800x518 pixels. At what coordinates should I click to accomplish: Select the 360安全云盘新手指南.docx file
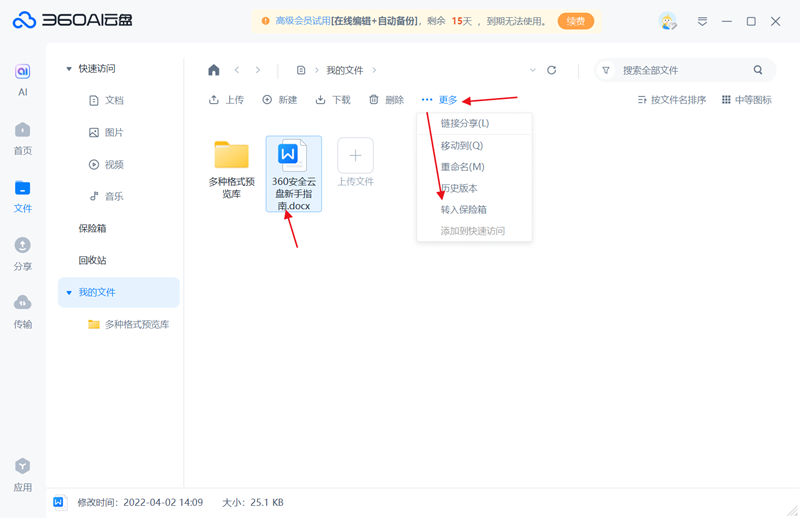click(294, 174)
